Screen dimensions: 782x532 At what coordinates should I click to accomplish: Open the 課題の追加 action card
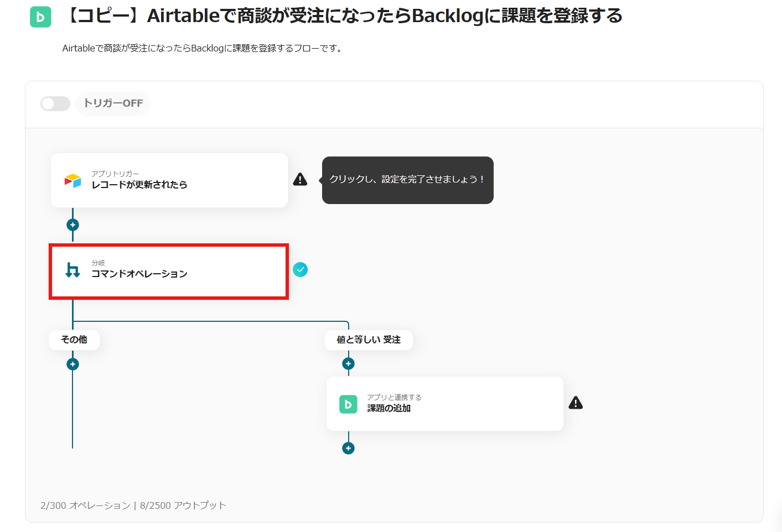(x=454, y=404)
